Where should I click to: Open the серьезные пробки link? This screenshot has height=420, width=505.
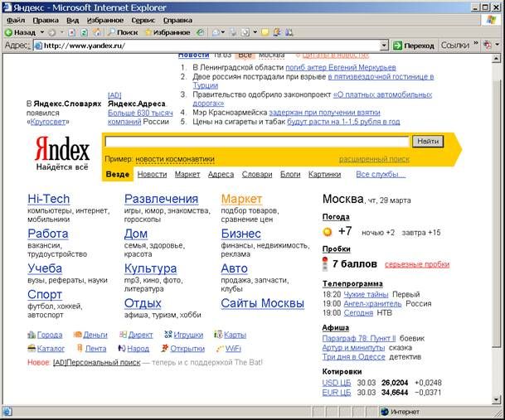coord(417,264)
